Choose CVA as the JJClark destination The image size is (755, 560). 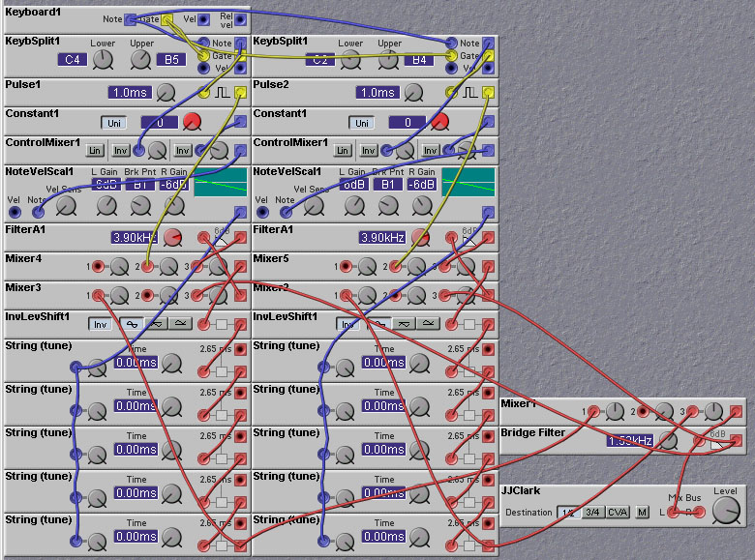pyautogui.click(x=618, y=513)
